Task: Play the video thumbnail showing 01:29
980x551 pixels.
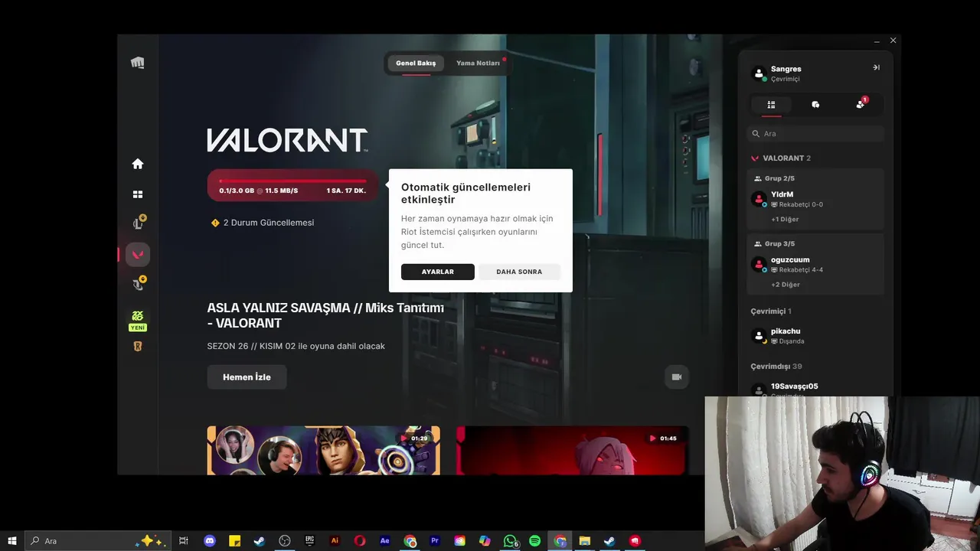Action: (323, 450)
